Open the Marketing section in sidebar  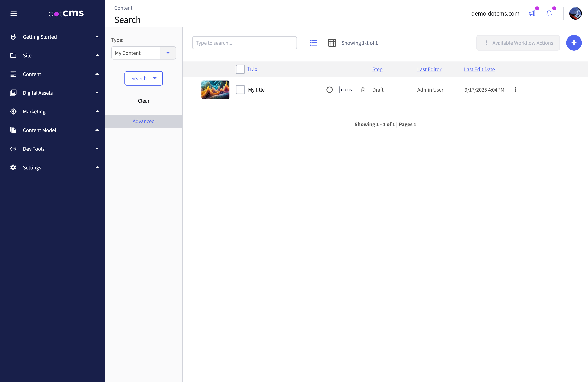34,111
